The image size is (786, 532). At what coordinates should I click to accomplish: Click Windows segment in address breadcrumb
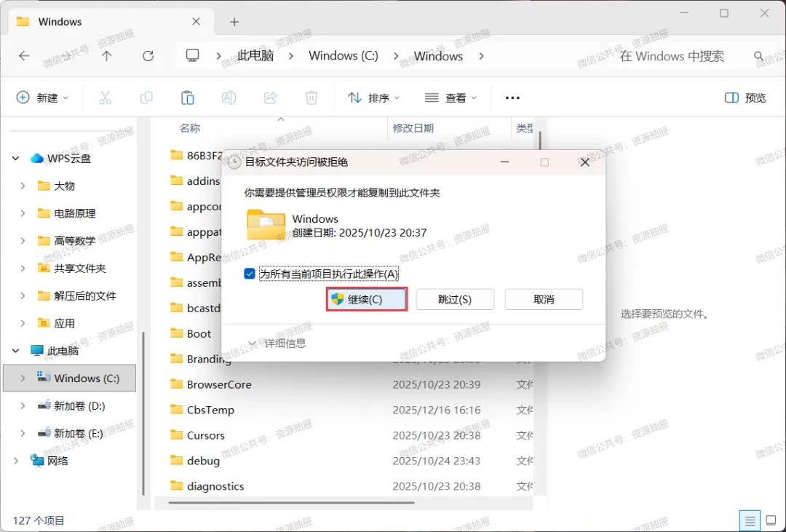tap(438, 55)
